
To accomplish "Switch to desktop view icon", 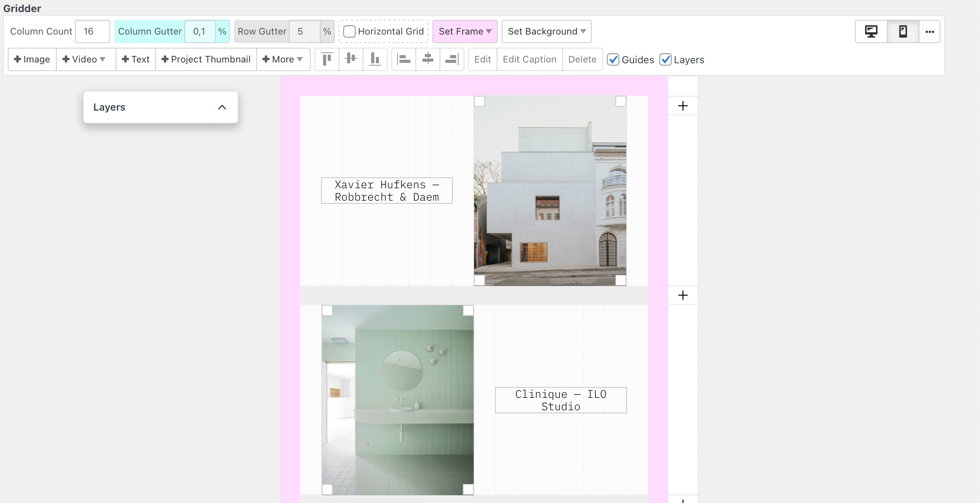I will coord(871,31).
